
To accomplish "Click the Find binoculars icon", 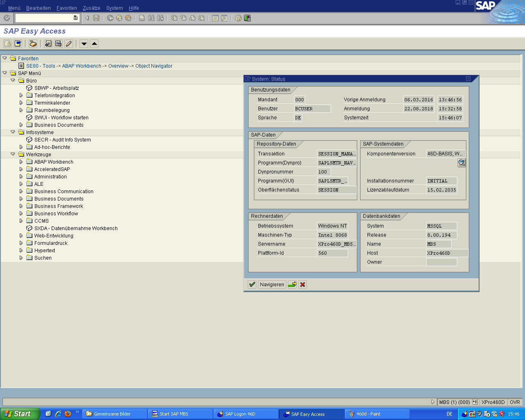I will click(151, 18).
